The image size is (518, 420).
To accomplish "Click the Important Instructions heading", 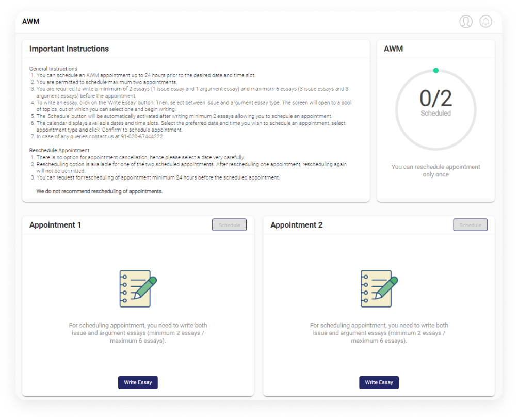I will 69,49.
